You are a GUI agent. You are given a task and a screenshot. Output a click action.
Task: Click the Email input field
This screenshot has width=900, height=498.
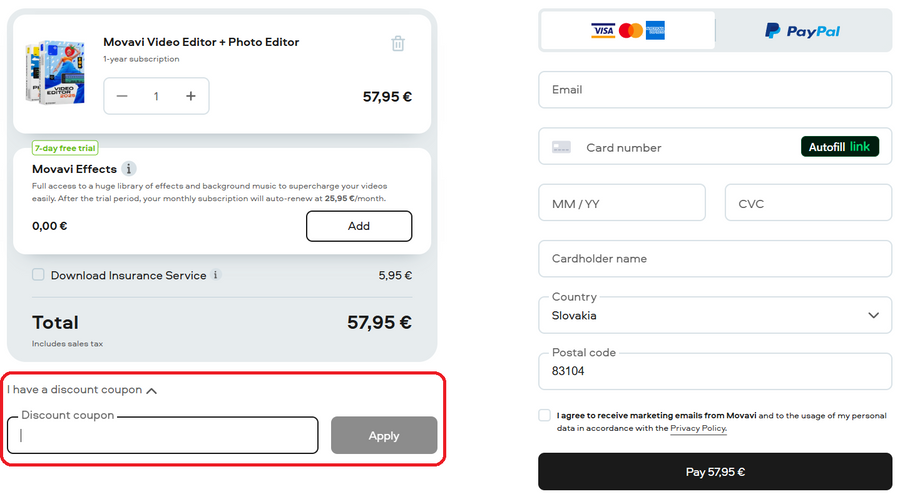click(714, 90)
